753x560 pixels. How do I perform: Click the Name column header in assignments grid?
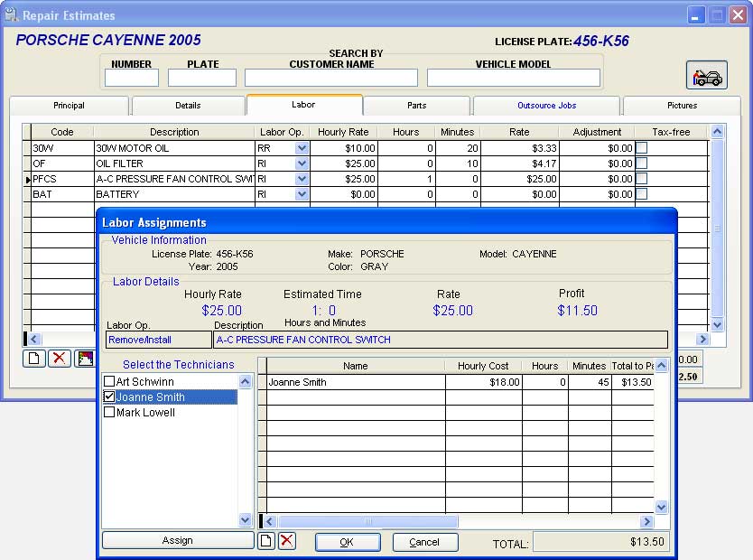point(356,366)
